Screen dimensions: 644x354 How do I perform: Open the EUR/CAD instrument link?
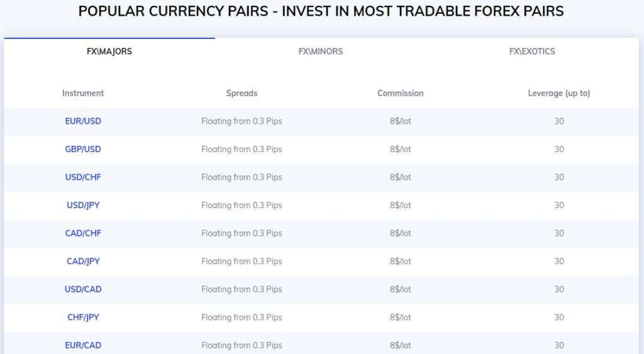(83, 345)
